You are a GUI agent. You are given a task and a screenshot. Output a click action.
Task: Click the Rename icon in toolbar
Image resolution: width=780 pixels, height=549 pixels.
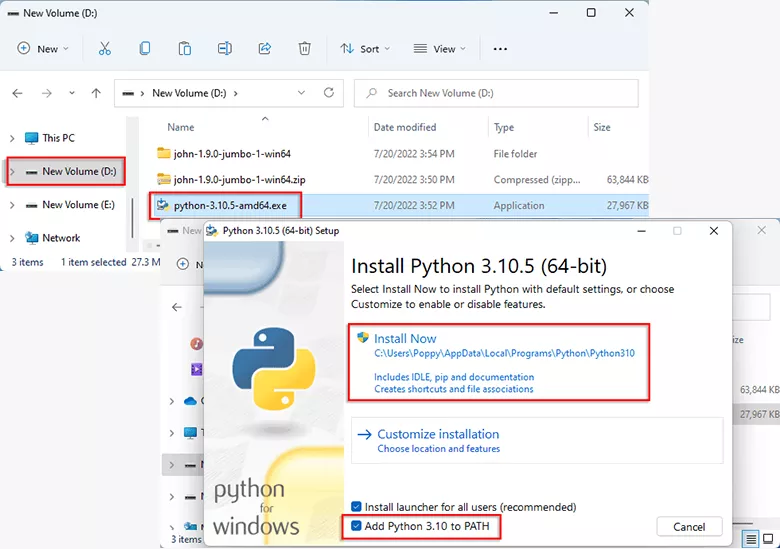click(x=225, y=48)
